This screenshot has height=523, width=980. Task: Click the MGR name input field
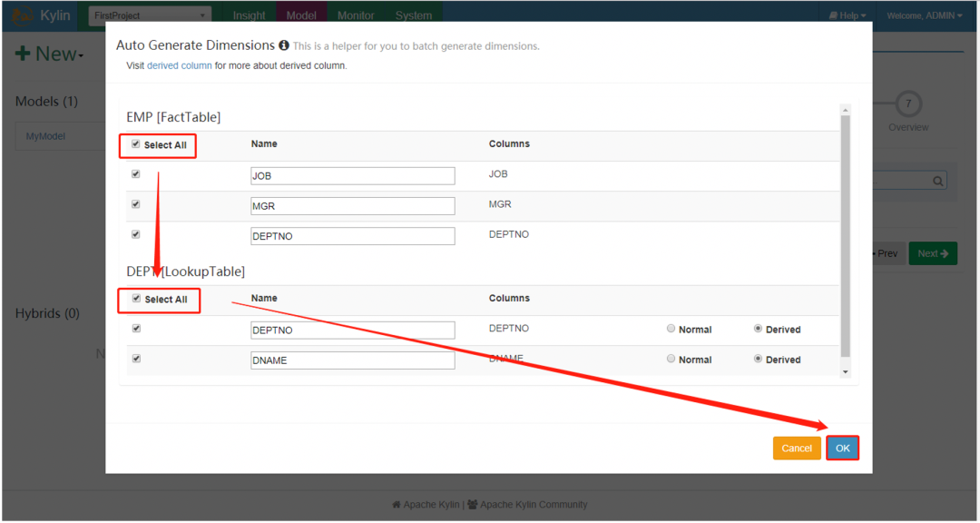352,206
